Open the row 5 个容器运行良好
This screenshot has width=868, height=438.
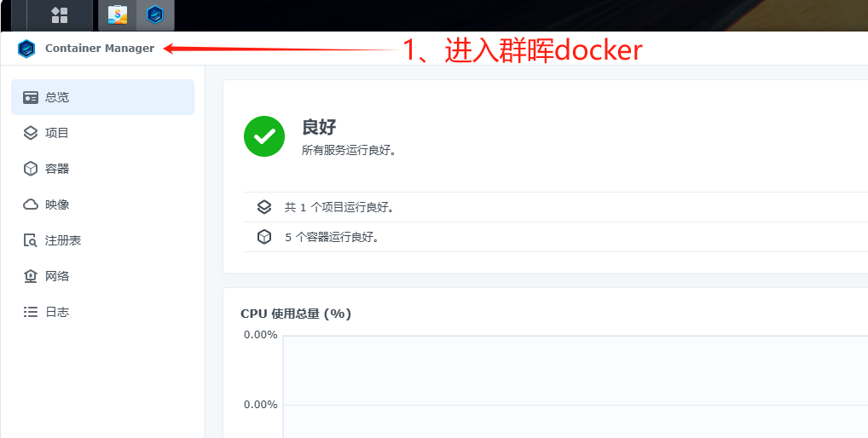tap(556, 237)
